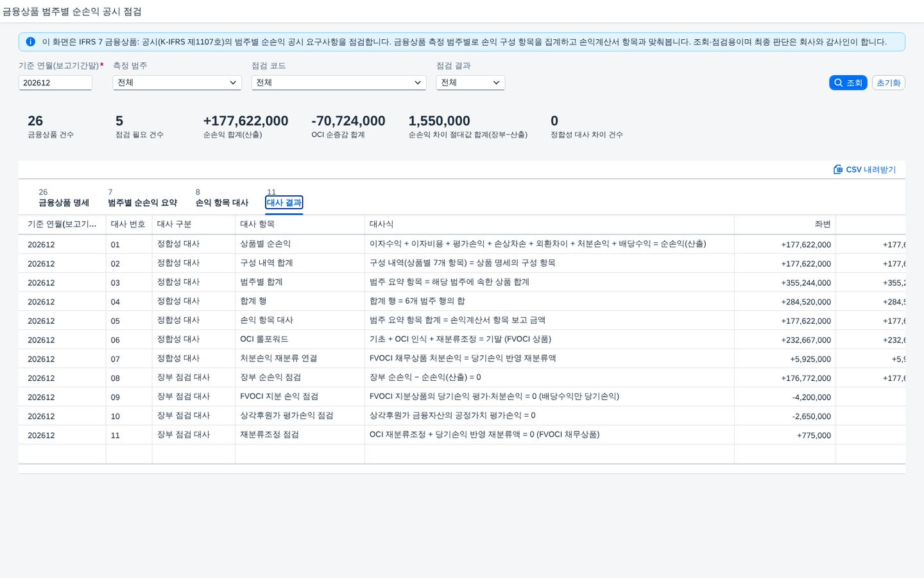The height and width of the screenshot is (578, 924).
Task: Select the 대사 결과 tab
Action: click(x=284, y=202)
